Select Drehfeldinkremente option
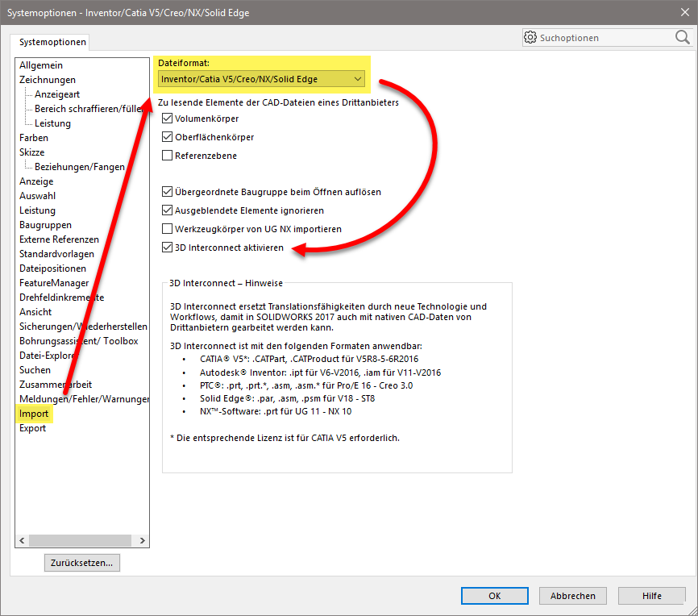 (61, 298)
